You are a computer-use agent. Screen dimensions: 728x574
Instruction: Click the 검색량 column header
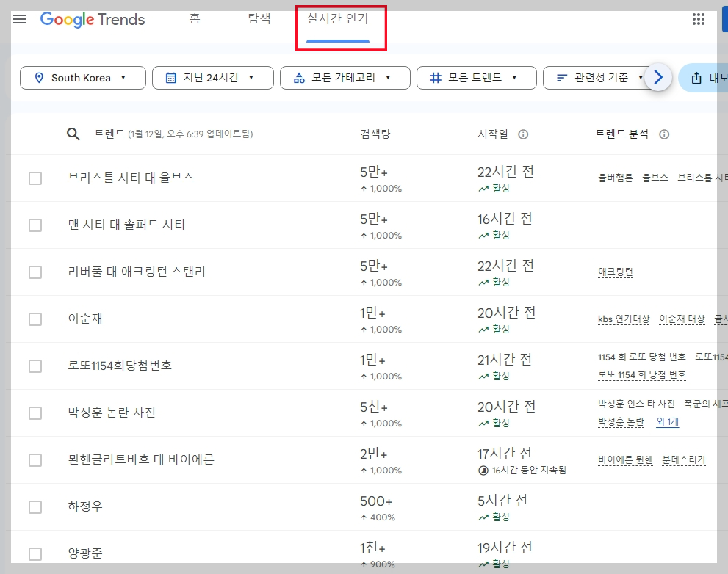375,134
